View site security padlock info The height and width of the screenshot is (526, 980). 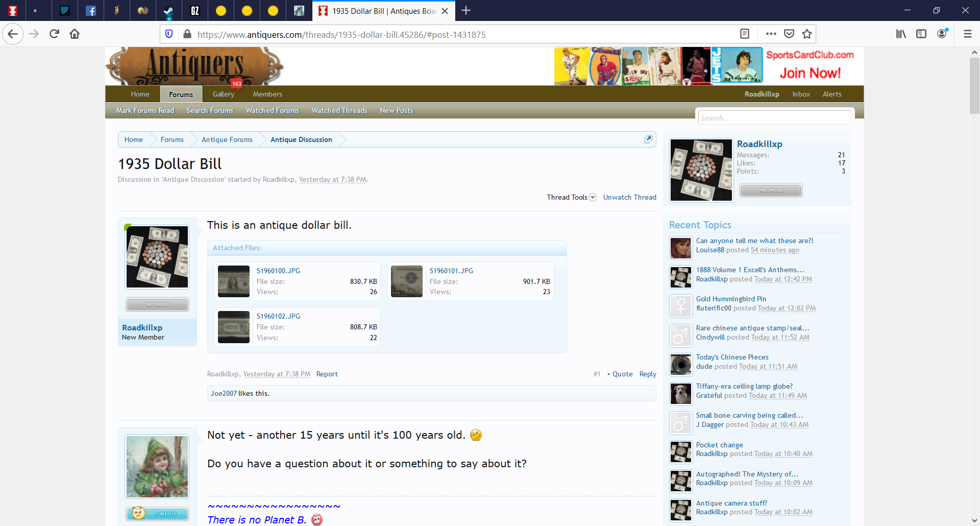[187, 34]
